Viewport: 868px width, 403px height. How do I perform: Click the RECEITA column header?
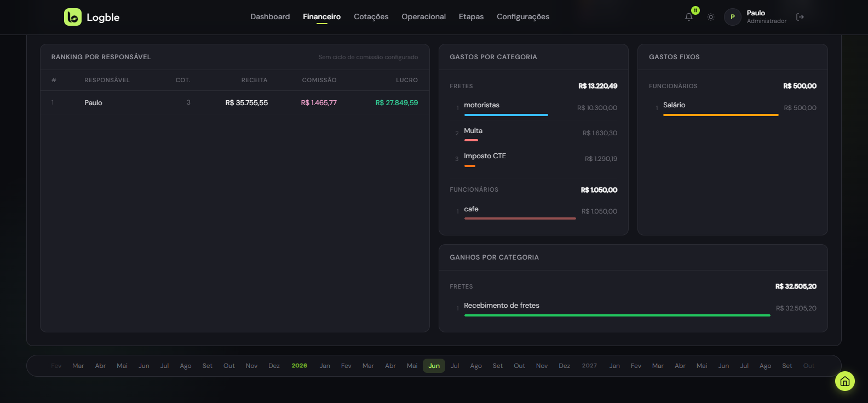255,80
